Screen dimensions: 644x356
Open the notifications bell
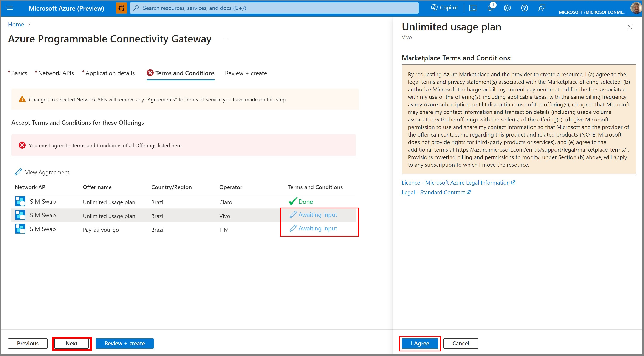point(490,8)
